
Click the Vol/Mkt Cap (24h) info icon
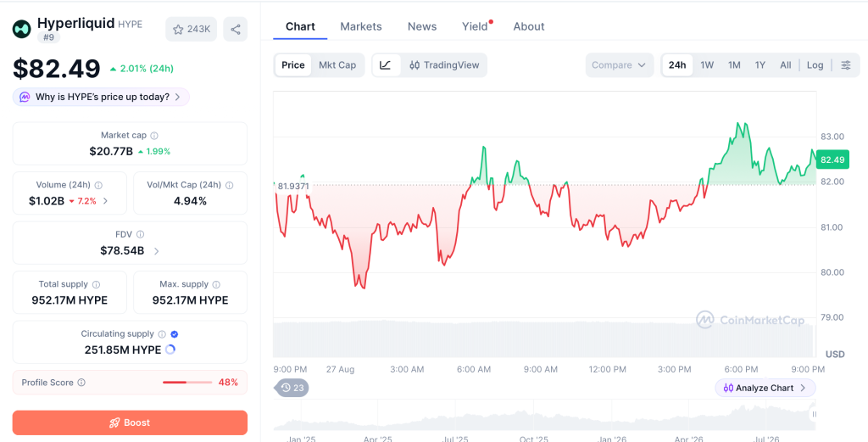(229, 185)
